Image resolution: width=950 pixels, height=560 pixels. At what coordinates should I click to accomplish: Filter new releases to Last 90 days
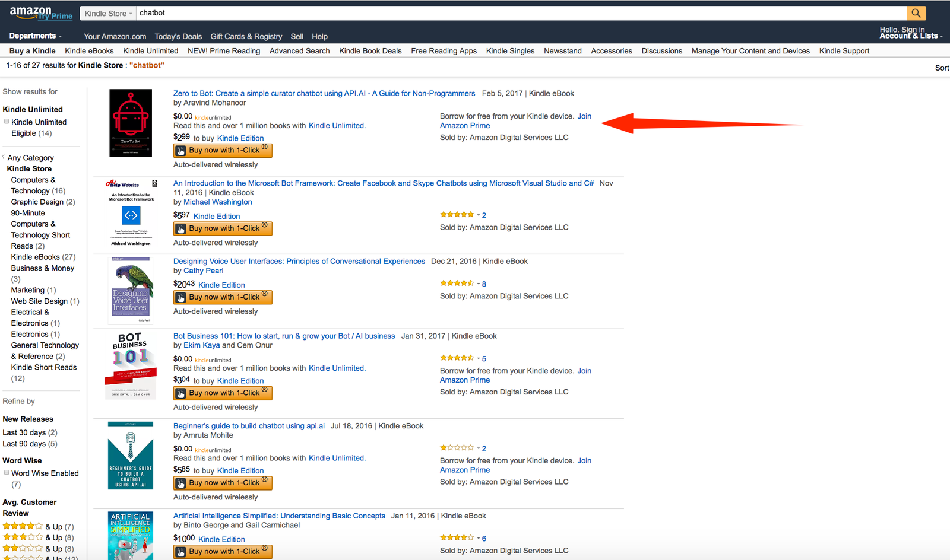tap(30, 444)
